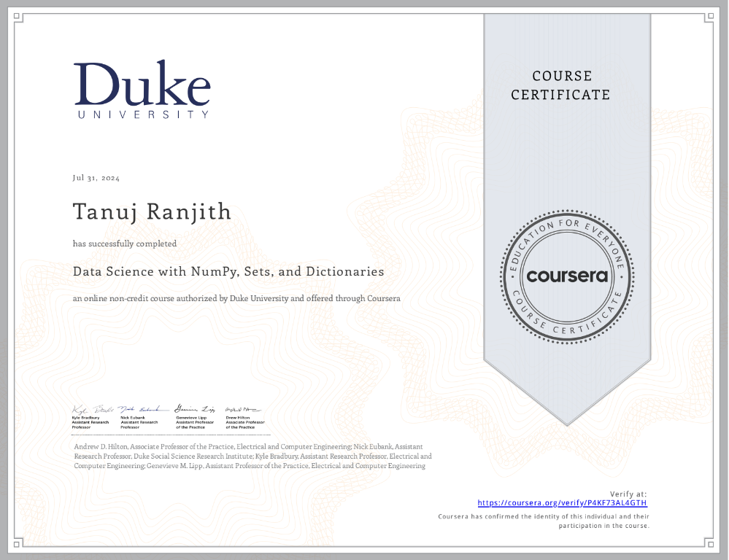Click the course title with NumPy mentioned
Screen dimensions: 729x560
228,271
